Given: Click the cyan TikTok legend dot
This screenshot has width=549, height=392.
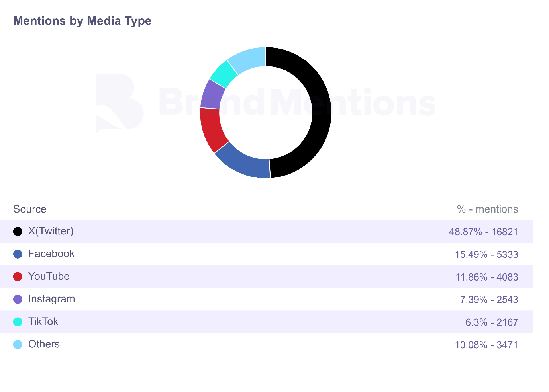Looking at the screenshot, I should pos(18,322).
